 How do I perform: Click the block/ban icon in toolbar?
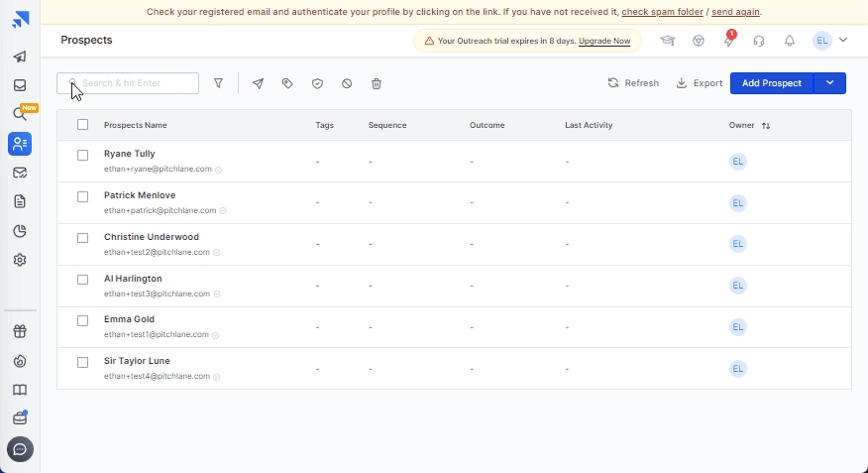(347, 83)
